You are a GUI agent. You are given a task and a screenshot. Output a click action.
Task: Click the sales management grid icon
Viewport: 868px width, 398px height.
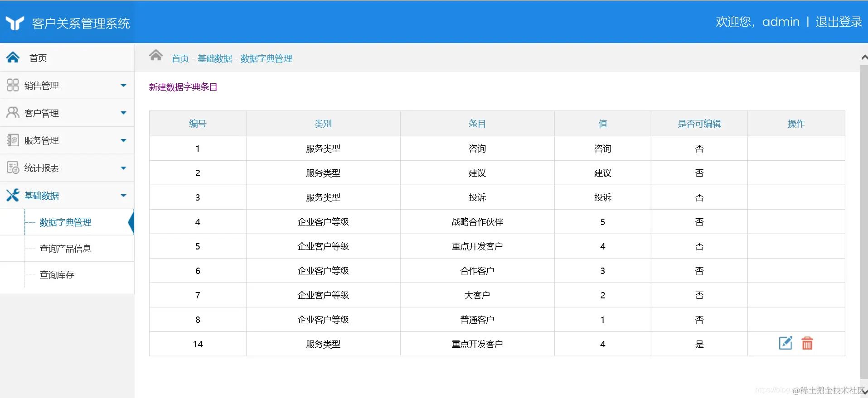click(x=13, y=85)
